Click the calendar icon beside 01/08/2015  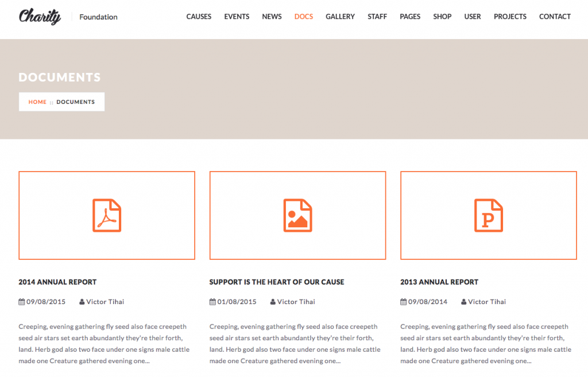coord(212,301)
